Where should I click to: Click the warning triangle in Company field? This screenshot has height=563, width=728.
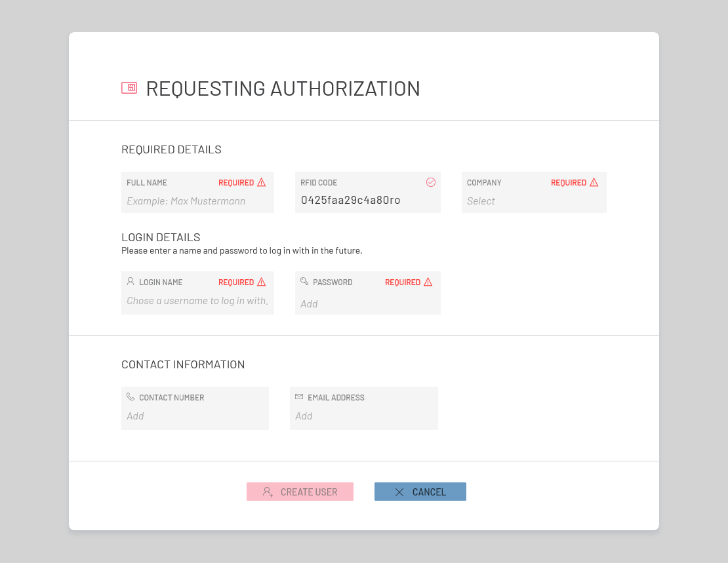click(x=594, y=183)
